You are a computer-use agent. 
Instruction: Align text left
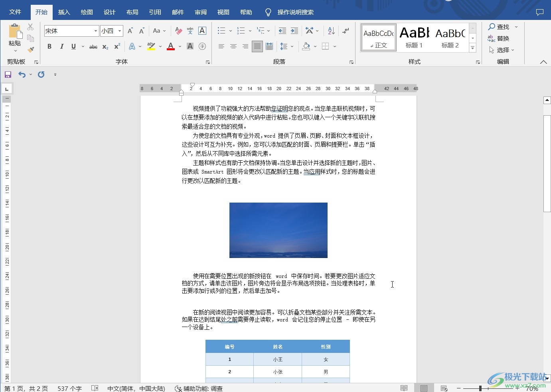pyautogui.click(x=221, y=46)
